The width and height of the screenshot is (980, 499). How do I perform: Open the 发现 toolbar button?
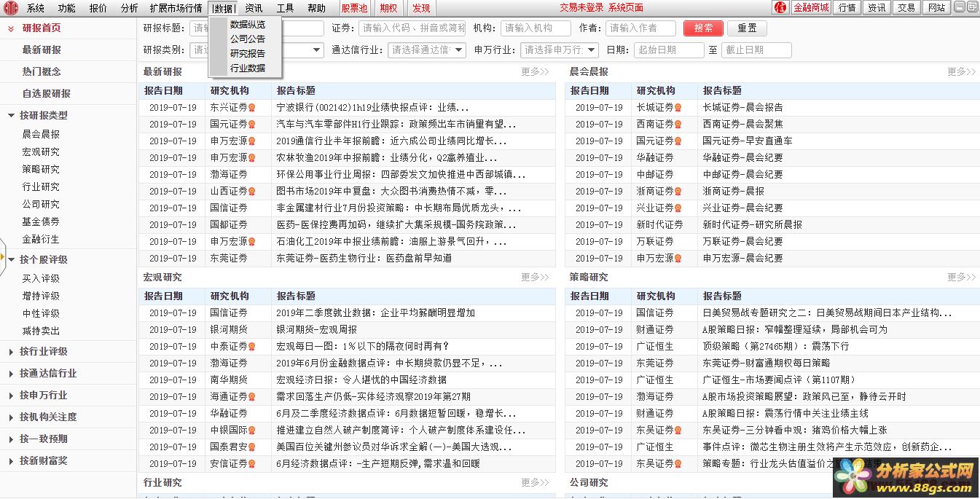(x=421, y=8)
